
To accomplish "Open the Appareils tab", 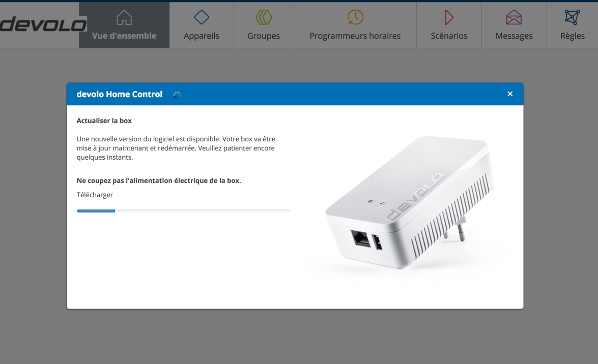I will pos(202,25).
